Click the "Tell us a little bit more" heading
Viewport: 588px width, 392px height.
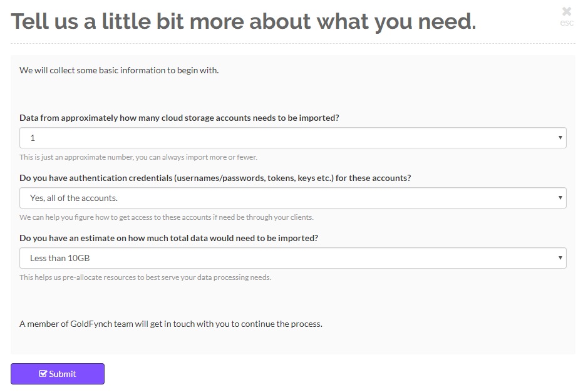[x=244, y=21]
